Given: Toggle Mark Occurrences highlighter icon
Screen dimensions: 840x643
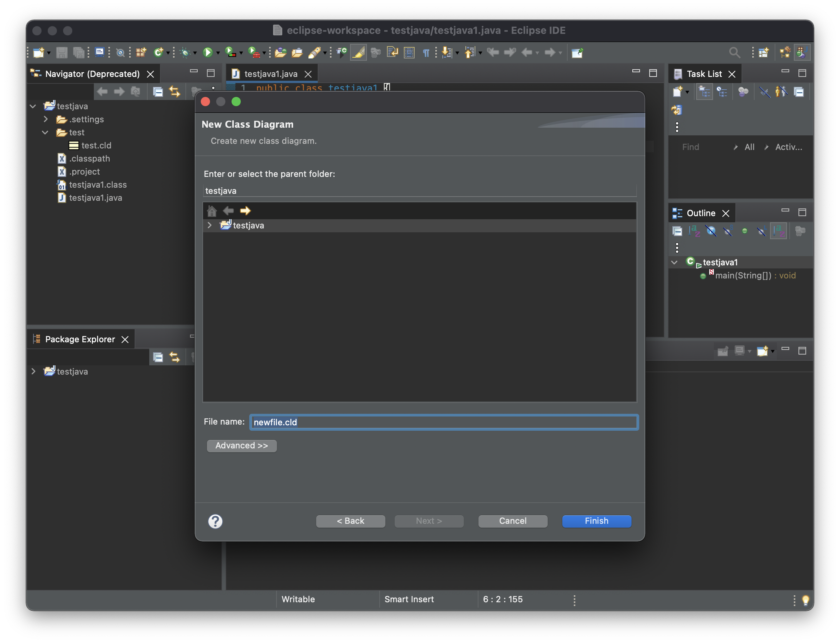Looking at the screenshot, I should pyautogui.click(x=358, y=52).
